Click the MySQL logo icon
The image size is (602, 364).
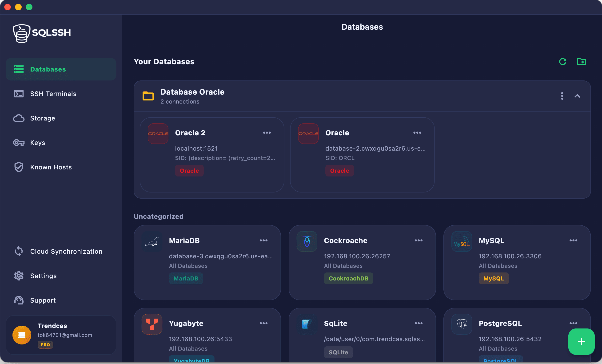[462, 241]
